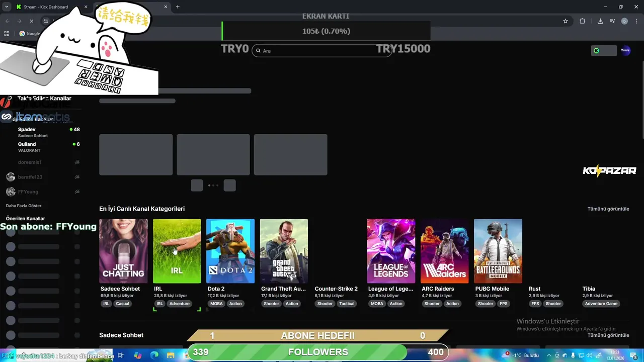Open Windows Task View icon

121,355
